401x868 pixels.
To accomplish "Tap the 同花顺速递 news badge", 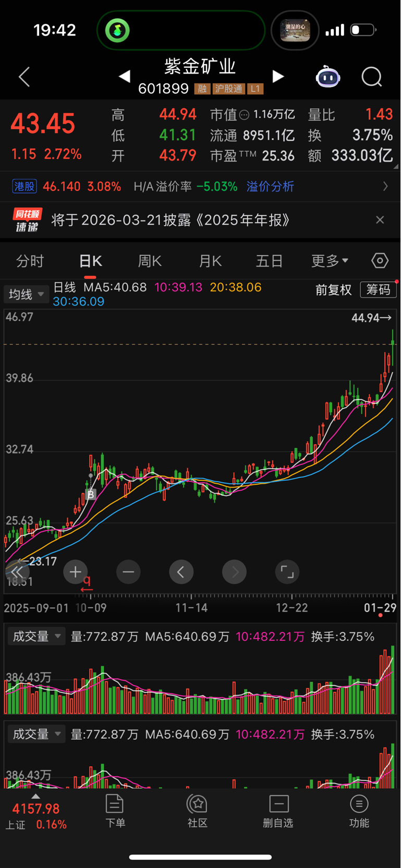I will click(x=28, y=220).
